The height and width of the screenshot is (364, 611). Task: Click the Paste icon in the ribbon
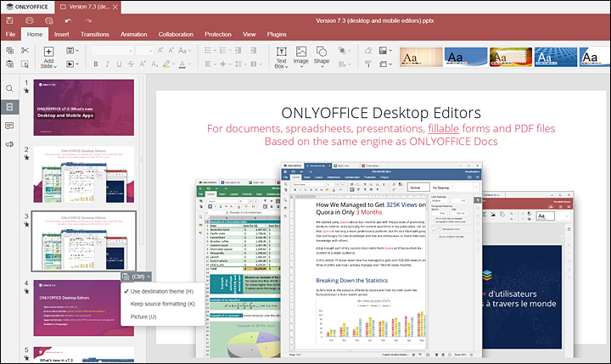click(9, 64)
